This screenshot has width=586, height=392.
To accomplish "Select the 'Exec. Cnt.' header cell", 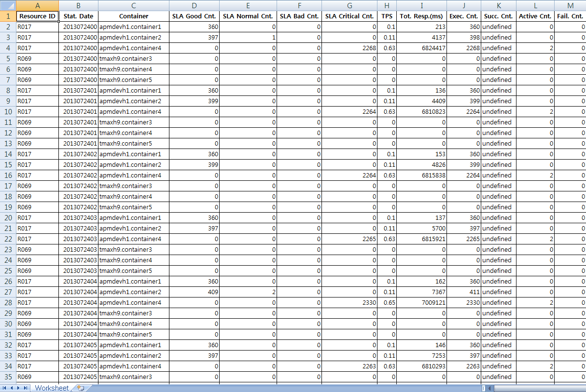I will pyautogui.click(x=464, y=16).
